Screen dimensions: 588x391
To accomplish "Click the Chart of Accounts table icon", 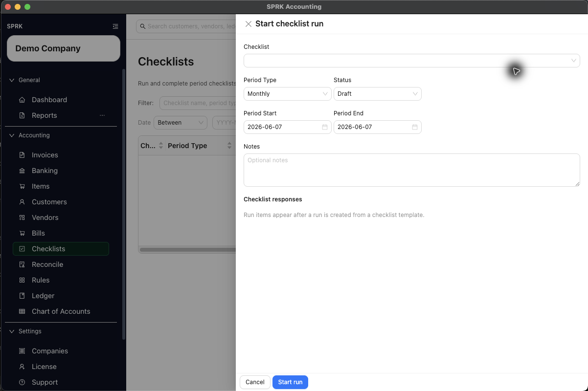I will tap(22, 311).
